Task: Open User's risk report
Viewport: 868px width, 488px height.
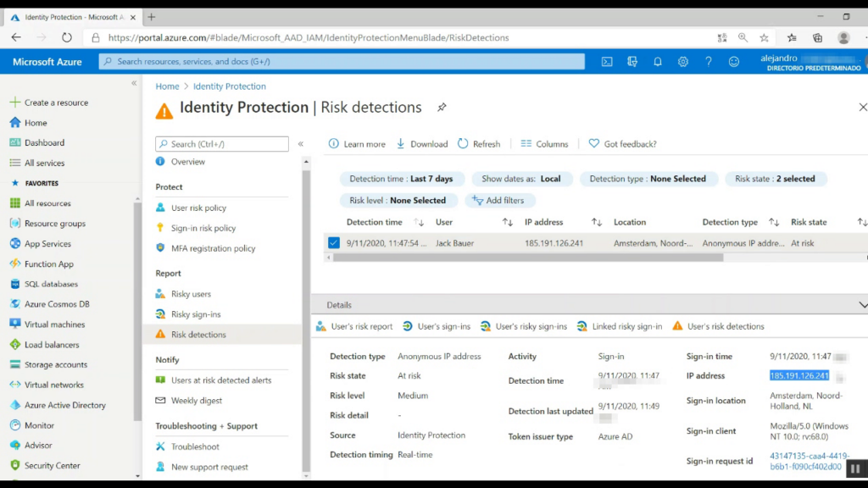Action: pos(354,326)
